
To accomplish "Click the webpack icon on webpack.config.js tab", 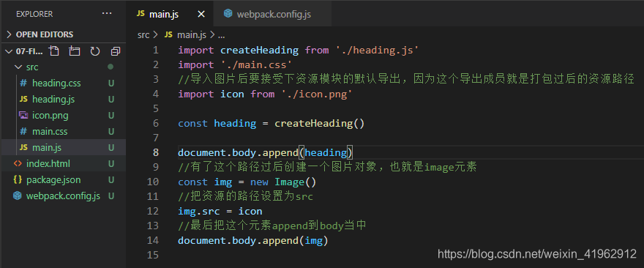I will [x=228, y=14].
